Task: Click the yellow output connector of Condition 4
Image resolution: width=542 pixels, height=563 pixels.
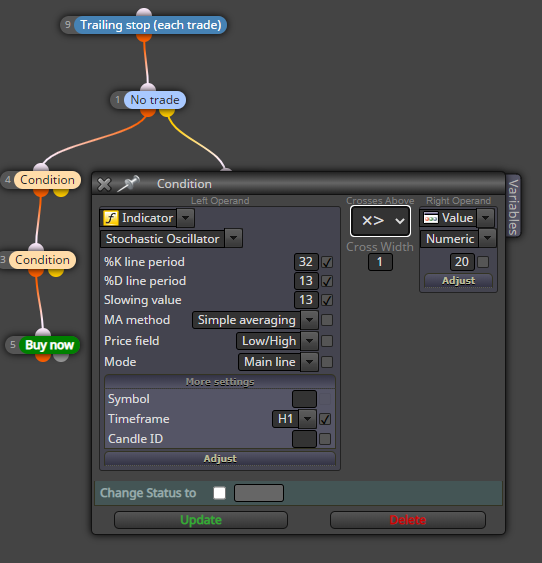Action: (x=61, y=192)
